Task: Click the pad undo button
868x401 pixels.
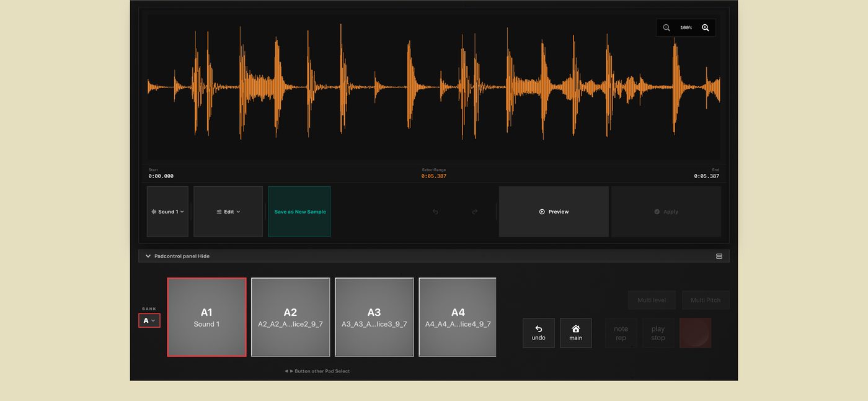Action: (539, 333)
